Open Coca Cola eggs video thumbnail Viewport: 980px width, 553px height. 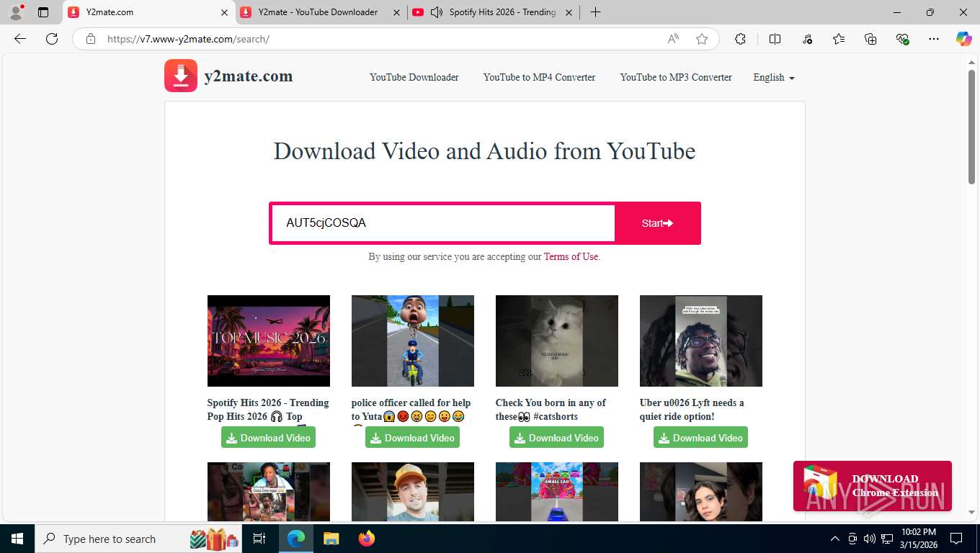[x=269, y=492]
